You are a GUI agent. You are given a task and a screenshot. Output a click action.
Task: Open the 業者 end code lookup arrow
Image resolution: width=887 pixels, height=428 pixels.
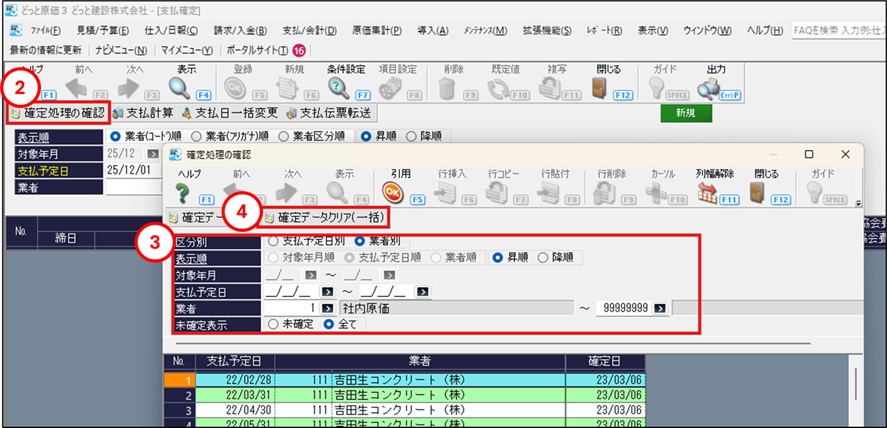[x=659, y=308]
